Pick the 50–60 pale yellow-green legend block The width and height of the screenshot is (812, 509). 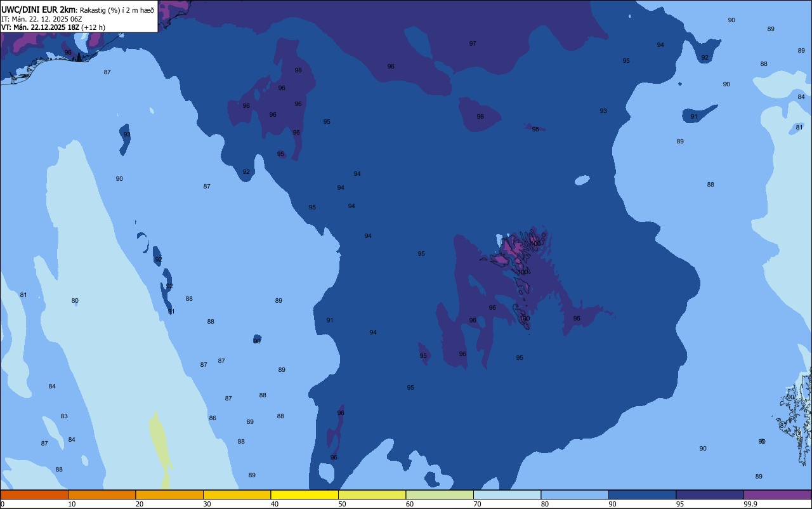pos(372,494)
